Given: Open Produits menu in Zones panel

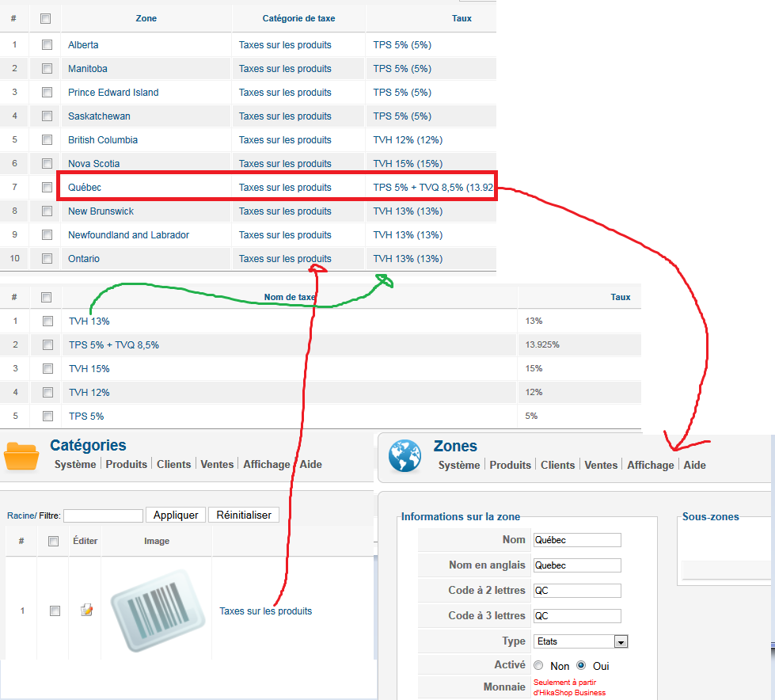Looking at the screenshot, I should [510, 465].
